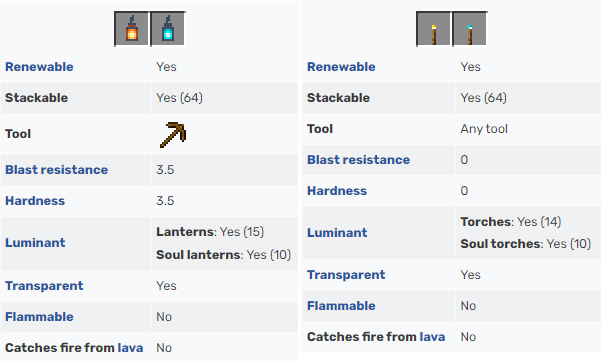Click the soul torch icon
601x361 pixels.
(470, 29)
